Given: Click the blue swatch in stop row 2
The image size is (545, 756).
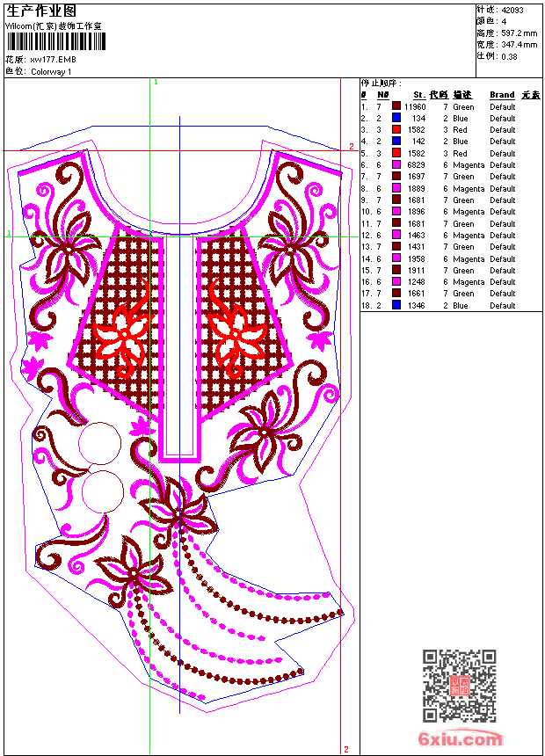Looking at the screenshot, I should click(x=396, y=117).
